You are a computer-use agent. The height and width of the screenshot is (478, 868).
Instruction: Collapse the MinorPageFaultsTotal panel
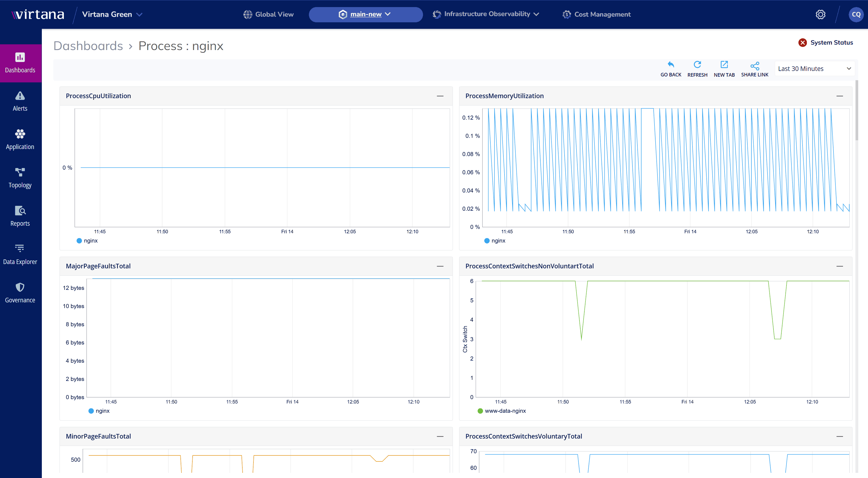[x=440, y=436]
